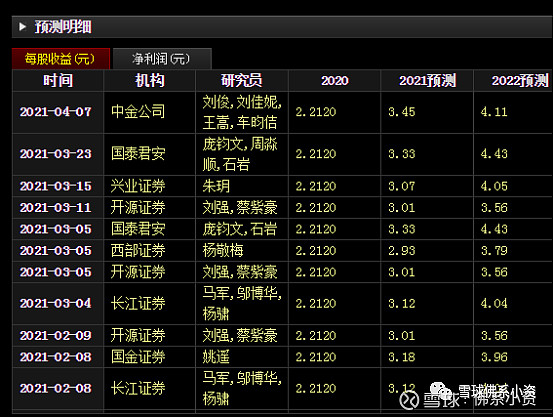554x417 pixels.
Task: Select 2021 forecast value 2.93
Action: [x=401, y=251]
